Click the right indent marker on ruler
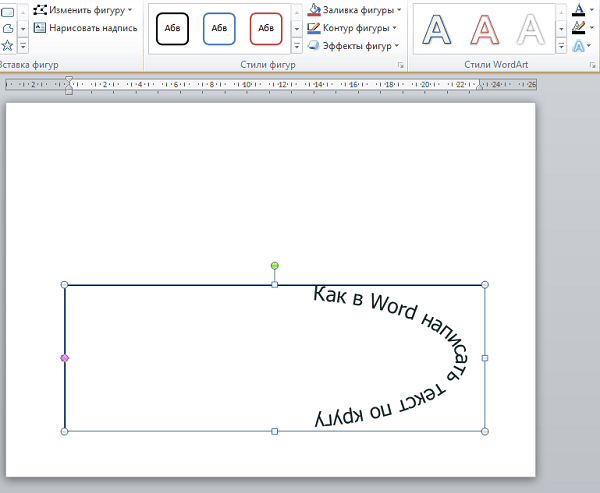The image size is (600, 493). pyautogui.click(x=479, y=88)
